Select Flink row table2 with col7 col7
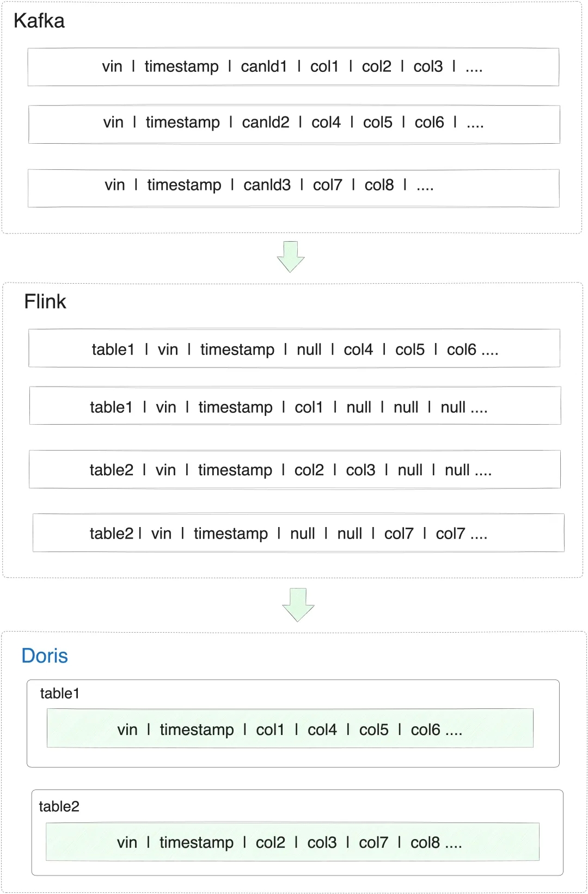The height and width of the screenshot is (894, 588). [x=298, y=532]
